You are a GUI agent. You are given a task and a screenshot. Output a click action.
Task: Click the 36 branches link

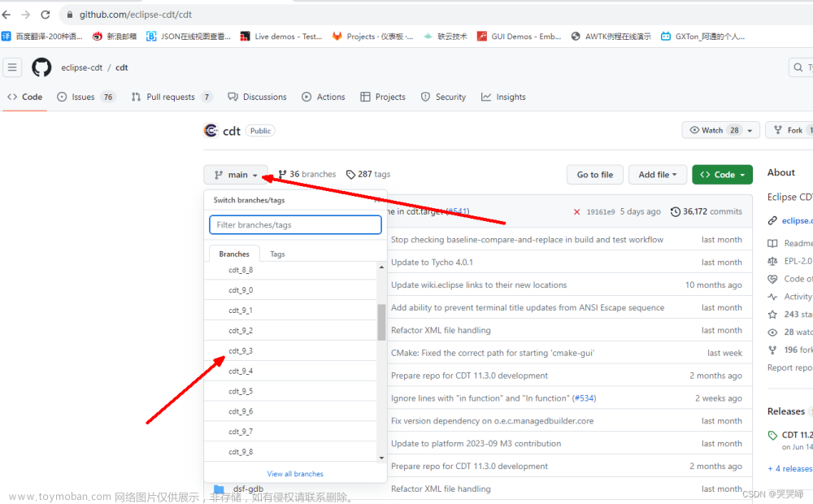coord(307,174)
